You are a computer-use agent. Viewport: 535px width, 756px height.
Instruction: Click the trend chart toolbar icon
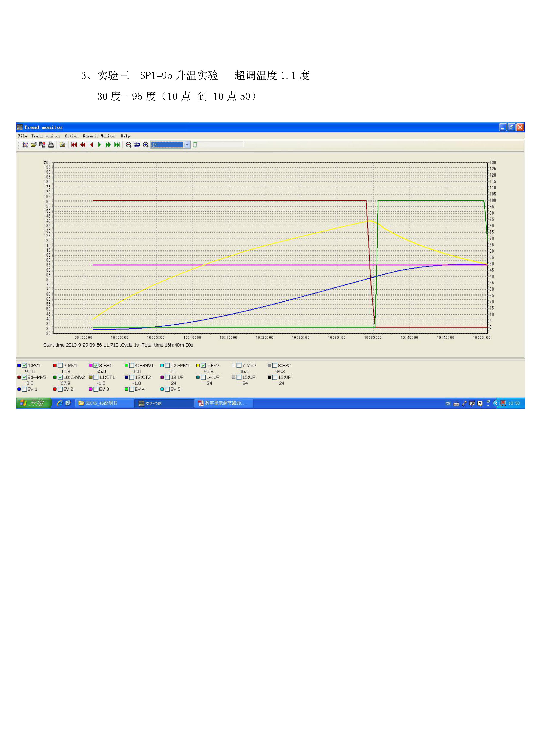pyautogui.click(x=25, y=145)
